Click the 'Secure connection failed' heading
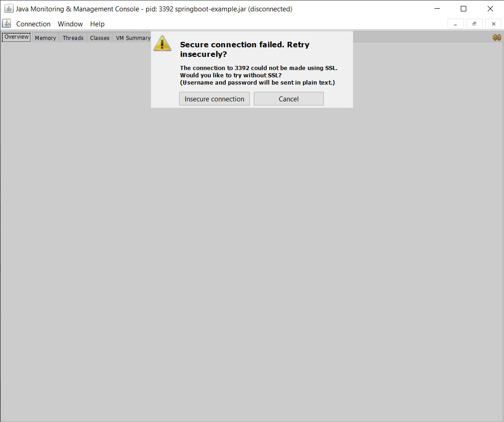The width and height of the screenshot is (504, 422). point(245,49)
